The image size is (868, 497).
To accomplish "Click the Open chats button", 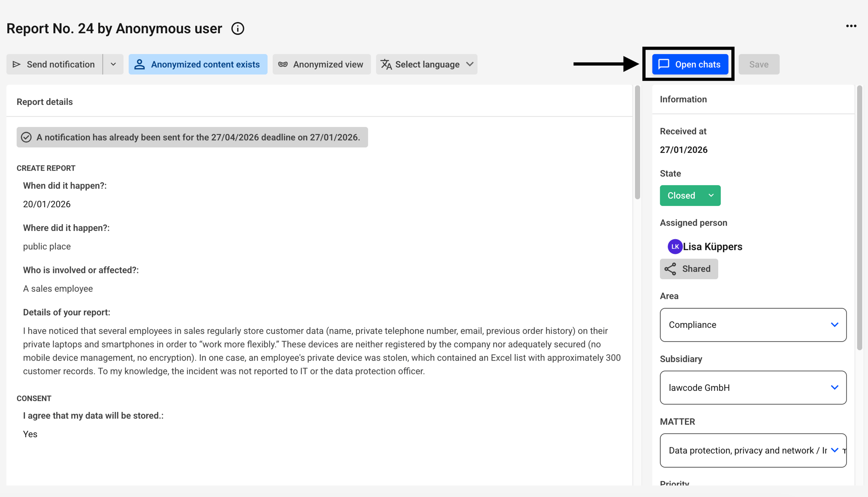I will [690, 64].
